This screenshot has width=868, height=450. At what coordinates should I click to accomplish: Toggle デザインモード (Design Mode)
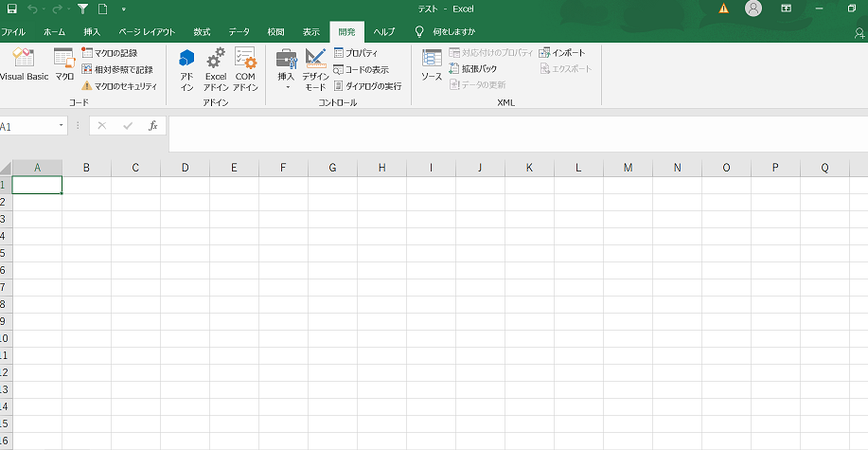(315, 70)
